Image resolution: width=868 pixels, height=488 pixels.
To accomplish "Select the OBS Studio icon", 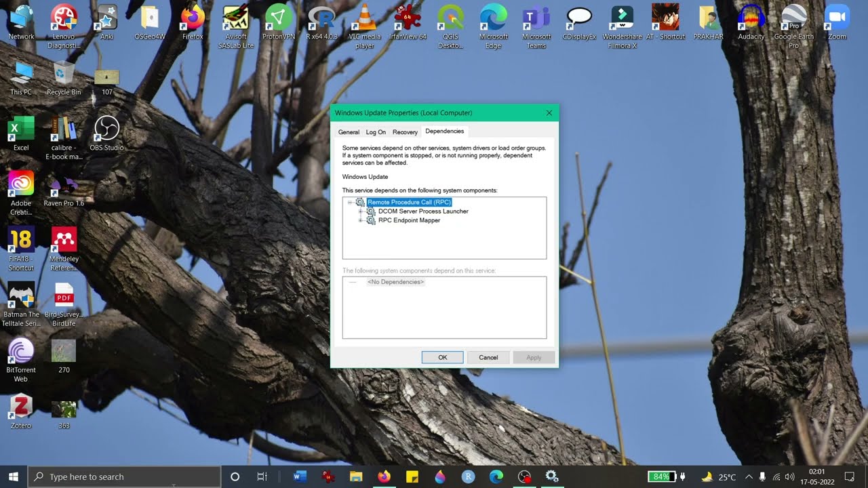I will pos(106,134).
